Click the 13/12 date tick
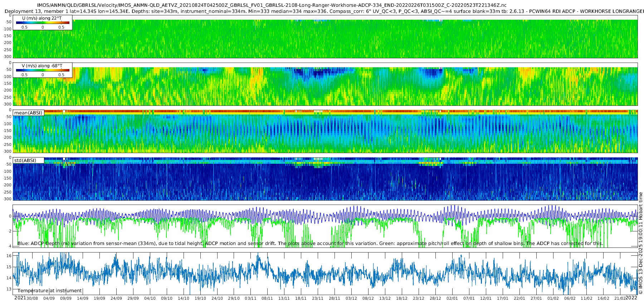Image resolution: width=644 pixels, height=304 pixels. pos(385,298)
